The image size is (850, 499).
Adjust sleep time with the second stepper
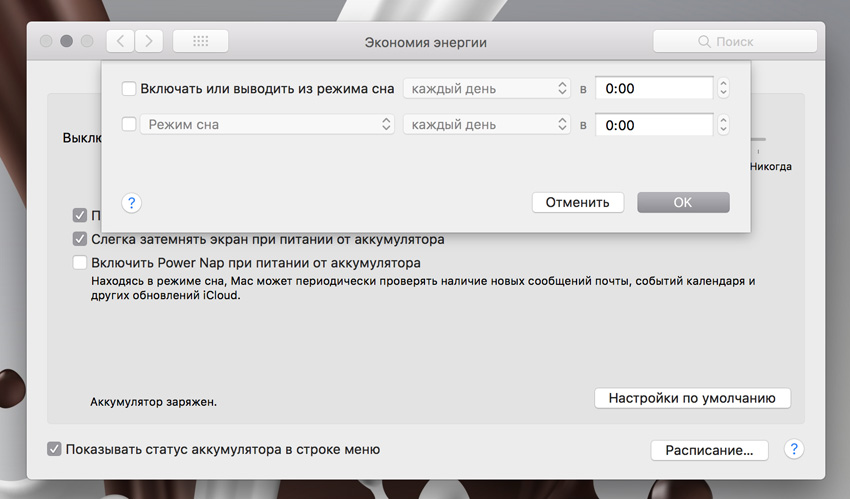click(x=723, y=125)
